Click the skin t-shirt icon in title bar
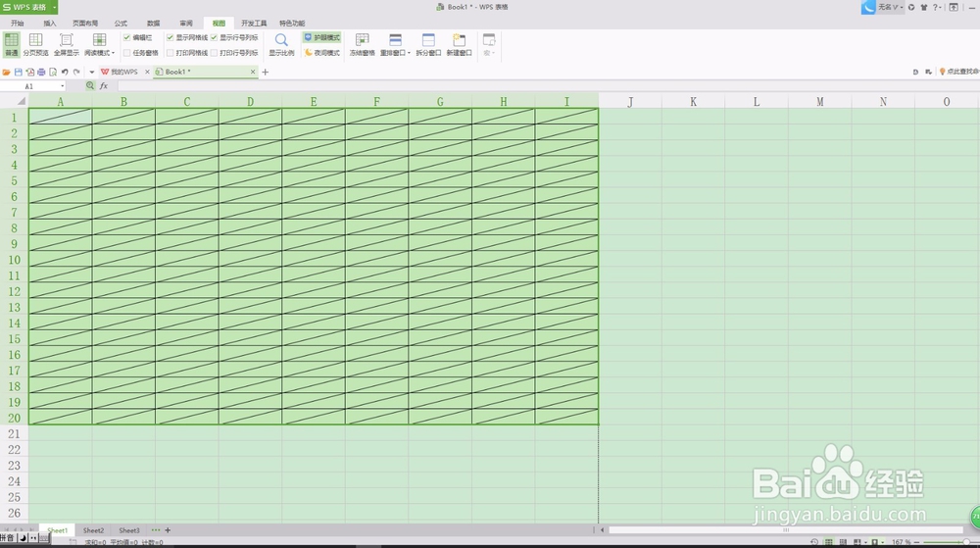The width and height of the screenshot is (980, 548). (924, 7)
